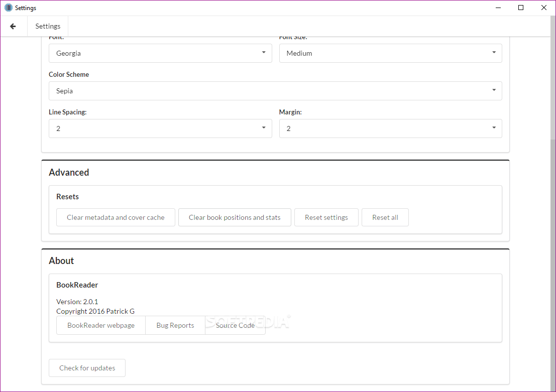Click the Reset all button

click(x=385, y=217)
